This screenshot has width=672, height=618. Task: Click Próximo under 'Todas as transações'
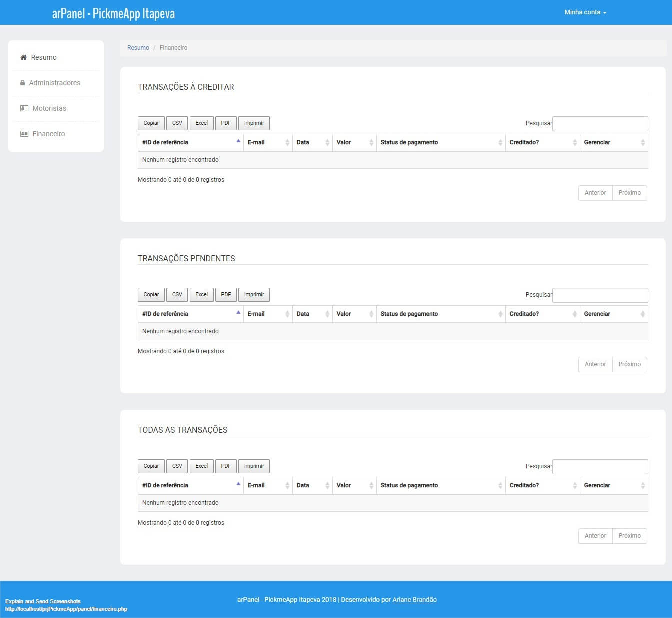(630, 536)
